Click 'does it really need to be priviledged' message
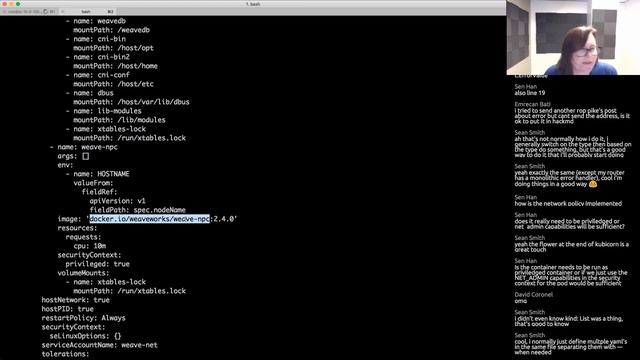640x360 pixels. coord(569,224)
